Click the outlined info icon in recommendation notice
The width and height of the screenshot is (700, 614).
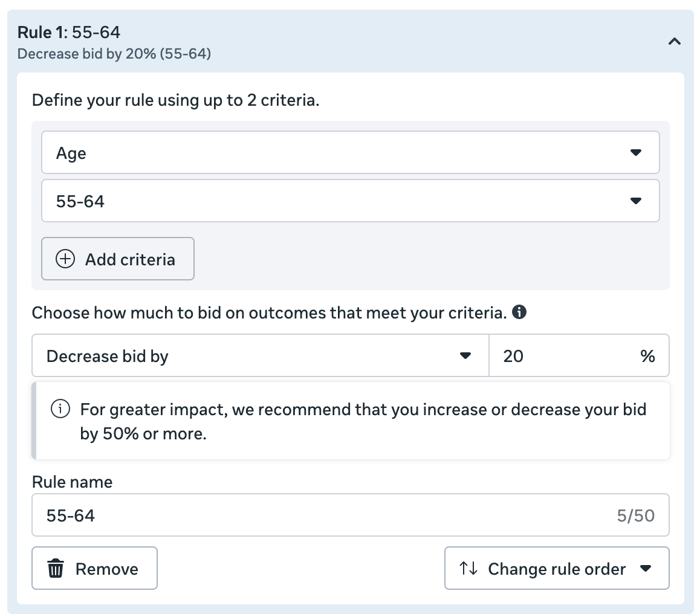click(x=60, y=410)
